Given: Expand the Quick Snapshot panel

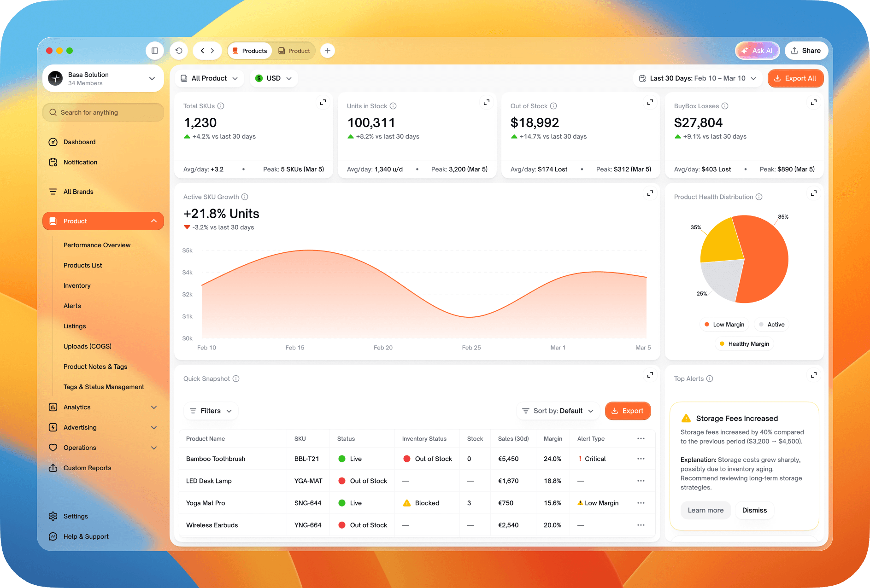Looking at the screenshot, I should [650, 375].
